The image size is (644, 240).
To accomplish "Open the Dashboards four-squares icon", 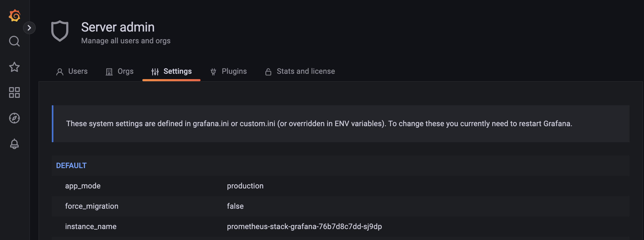I will click(14, 92).
